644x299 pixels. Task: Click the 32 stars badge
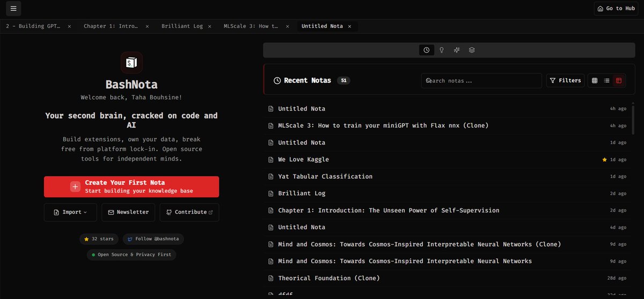click(99, 239)
